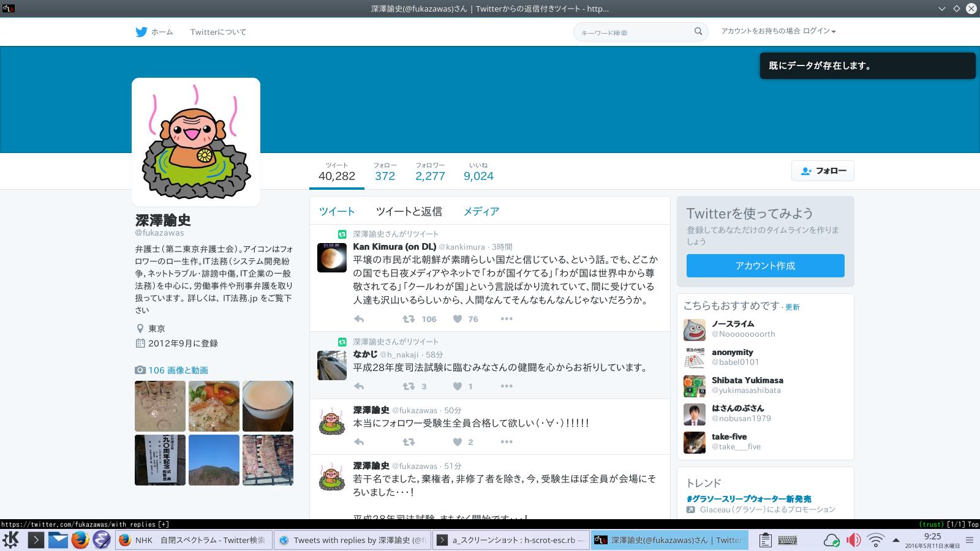Click the 既にデータが存在します notification
The height and width of the screenshot is (551, 980).
pos(867,66)
